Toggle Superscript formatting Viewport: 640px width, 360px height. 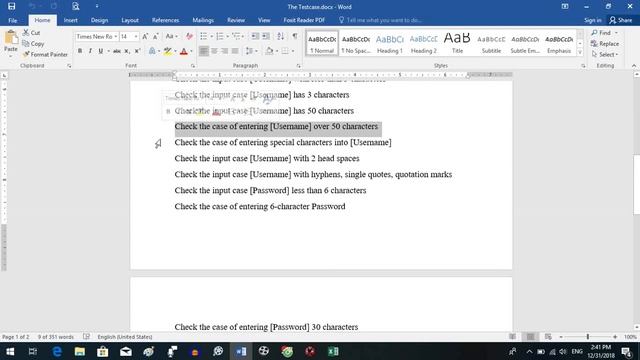138,51
